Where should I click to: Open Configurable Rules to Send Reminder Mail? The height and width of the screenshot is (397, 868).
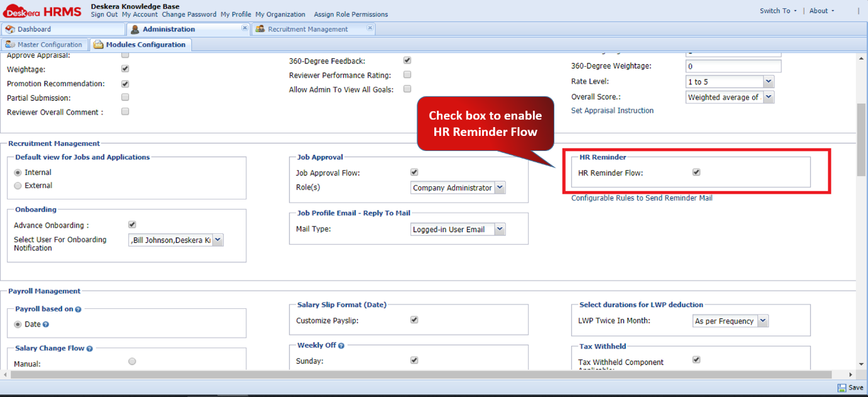(x=641, y=198)
